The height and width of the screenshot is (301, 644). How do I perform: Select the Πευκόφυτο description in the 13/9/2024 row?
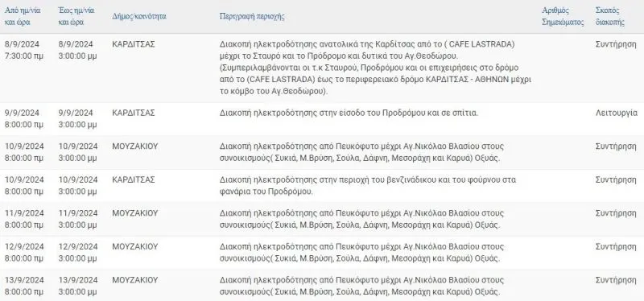point(361,286)
